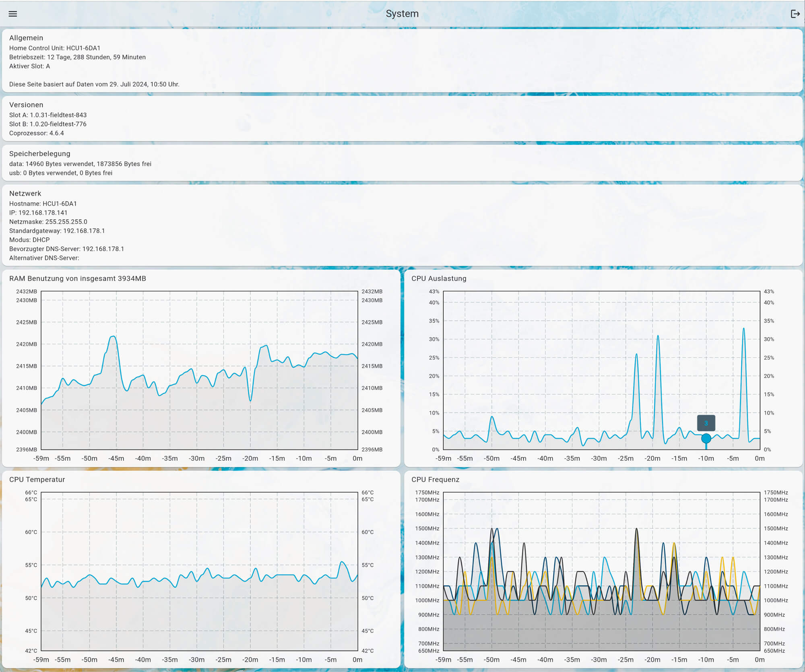Click the CPU Temperatur chart title
This screenshot has height=672, width=805.
point(37,480)
